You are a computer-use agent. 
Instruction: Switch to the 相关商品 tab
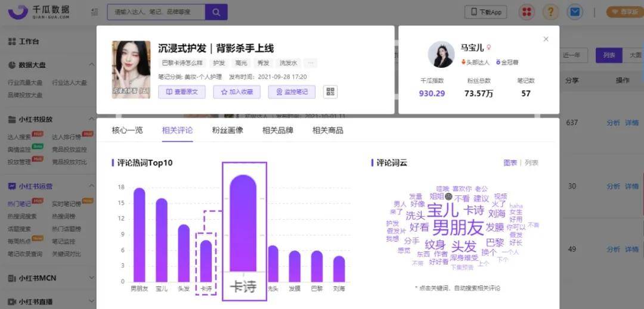tap(328, 130)
